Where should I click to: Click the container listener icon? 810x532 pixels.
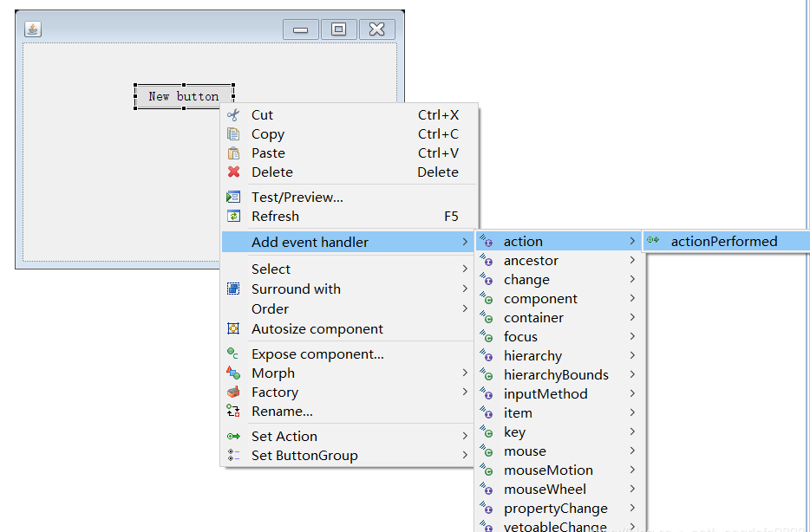click(487, 317)
